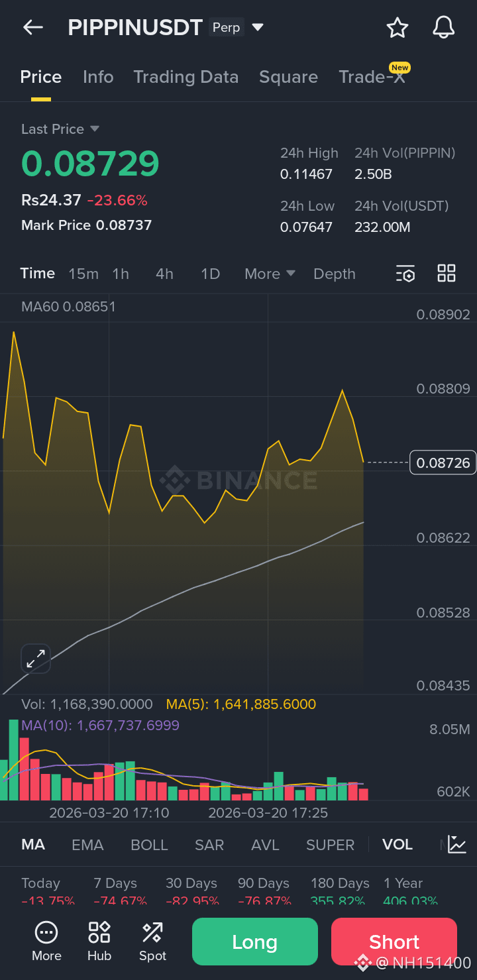
Task: Add PIPPINUSDT to favorites with star
Action: coord(397,27)
